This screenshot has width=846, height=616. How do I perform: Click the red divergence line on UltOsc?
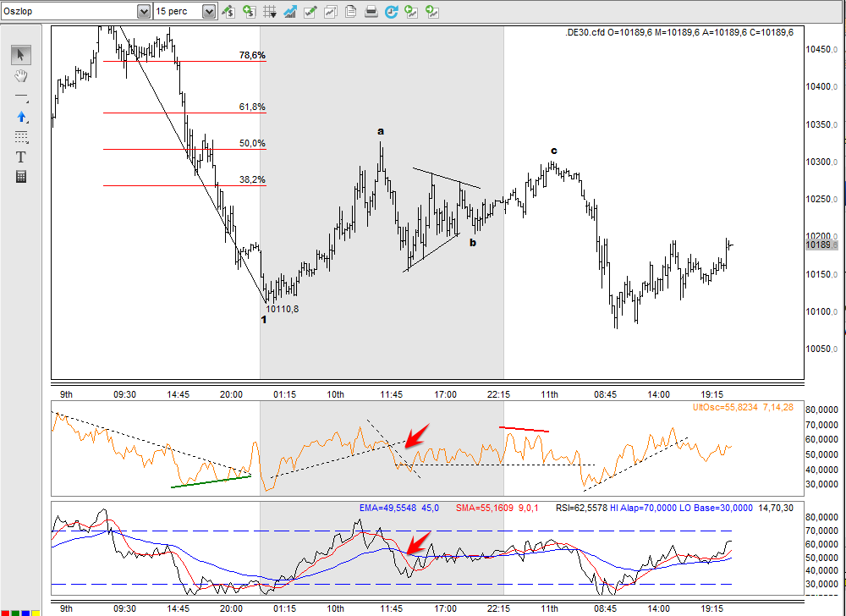[524, 429]
